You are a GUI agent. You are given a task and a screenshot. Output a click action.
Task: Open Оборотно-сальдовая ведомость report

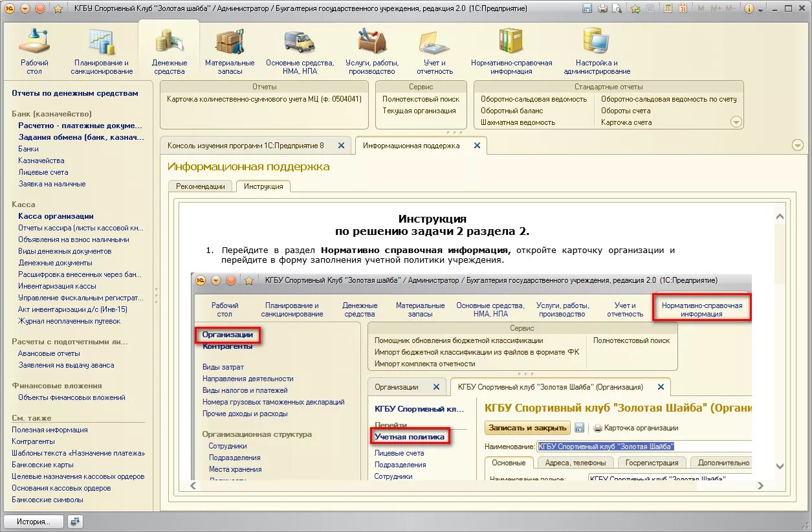534,99
